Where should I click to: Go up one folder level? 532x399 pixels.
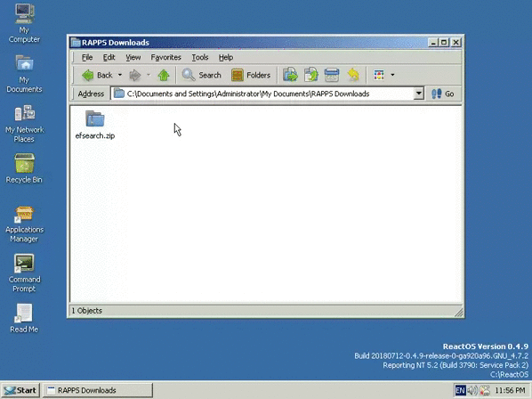164,75
